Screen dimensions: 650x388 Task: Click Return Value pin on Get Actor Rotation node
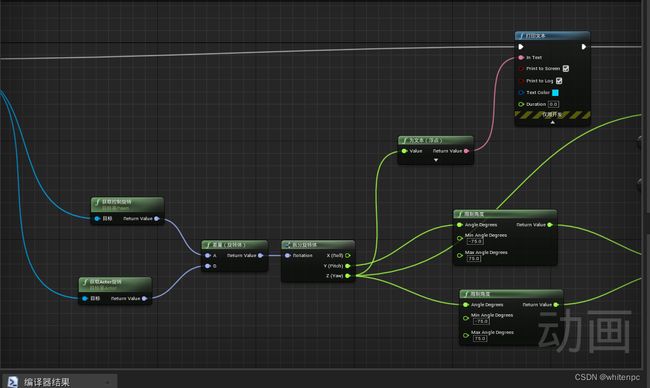click(144, 298)
